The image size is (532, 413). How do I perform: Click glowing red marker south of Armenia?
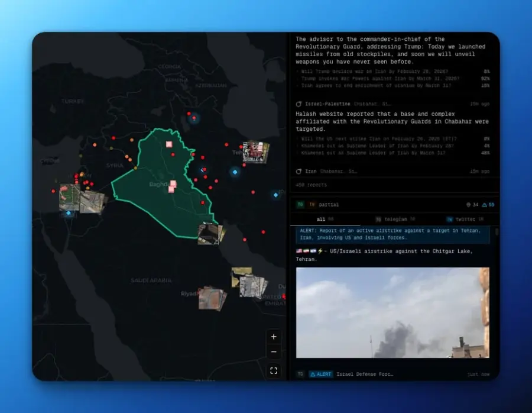coord(194,118)
